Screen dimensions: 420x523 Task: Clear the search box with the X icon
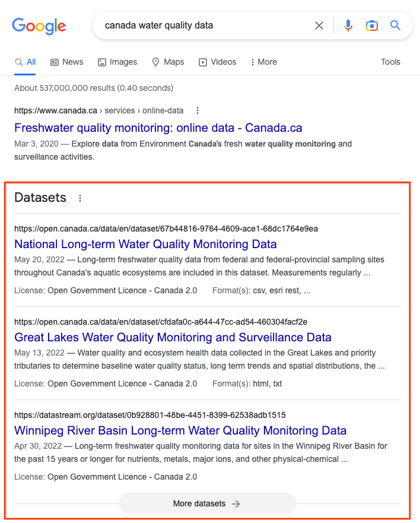319,26
